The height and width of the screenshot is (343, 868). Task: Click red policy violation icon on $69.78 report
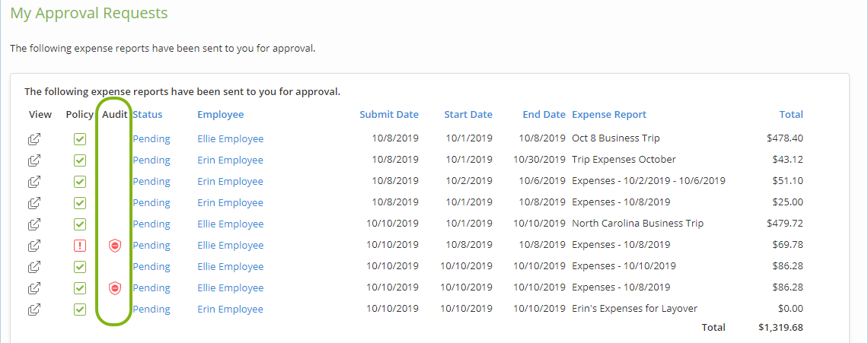80,245
